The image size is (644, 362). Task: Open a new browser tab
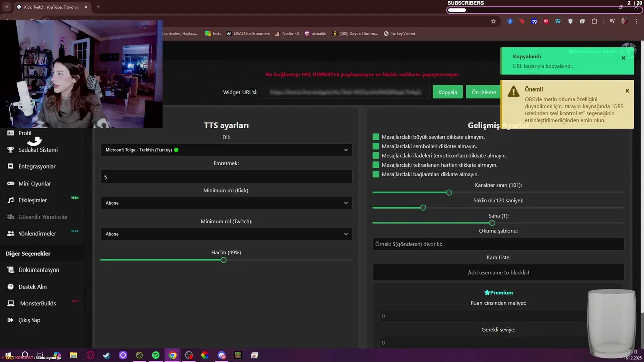[x=98, y=7]
